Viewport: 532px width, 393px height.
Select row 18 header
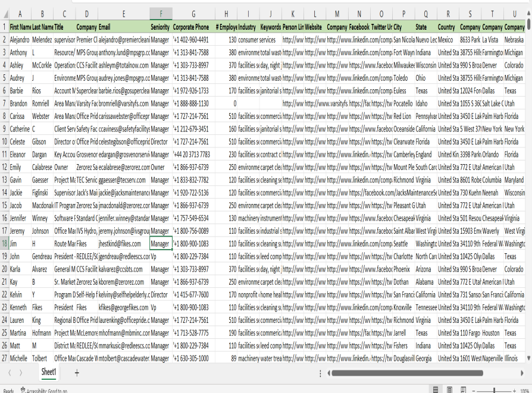coord(4,244)
